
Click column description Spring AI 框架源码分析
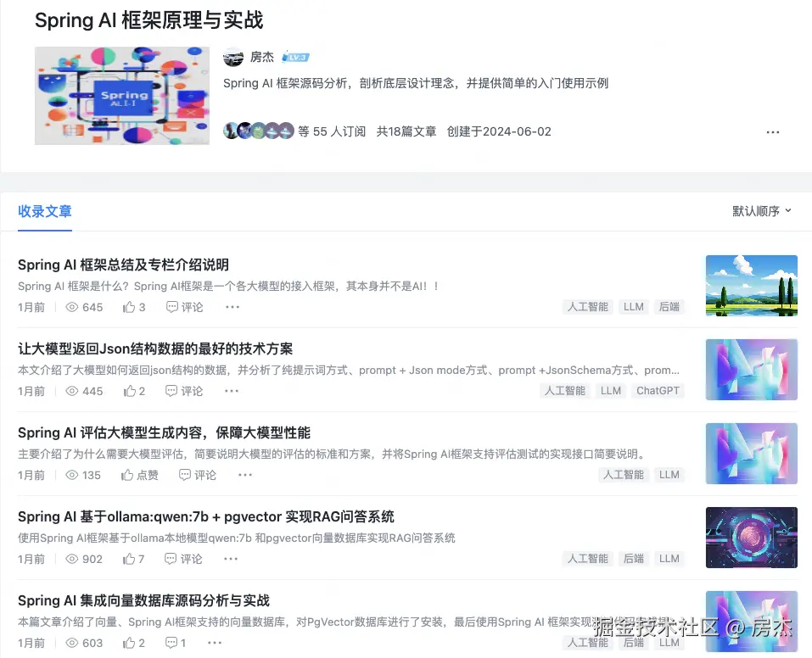(x=416, y=83)
